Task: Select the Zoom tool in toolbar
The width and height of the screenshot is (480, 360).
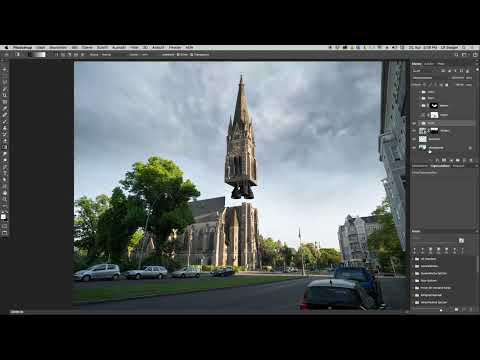Action: (5, 199)
